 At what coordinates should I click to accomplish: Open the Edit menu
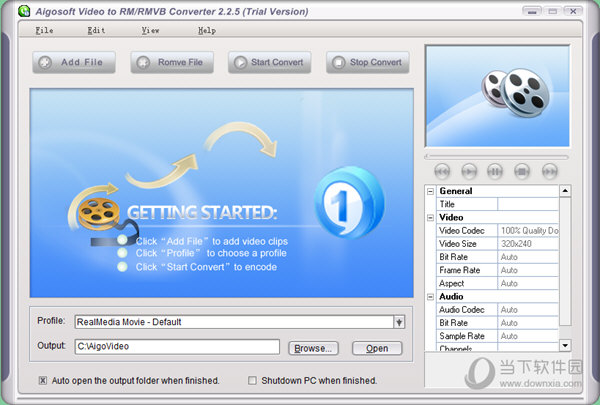96,30
